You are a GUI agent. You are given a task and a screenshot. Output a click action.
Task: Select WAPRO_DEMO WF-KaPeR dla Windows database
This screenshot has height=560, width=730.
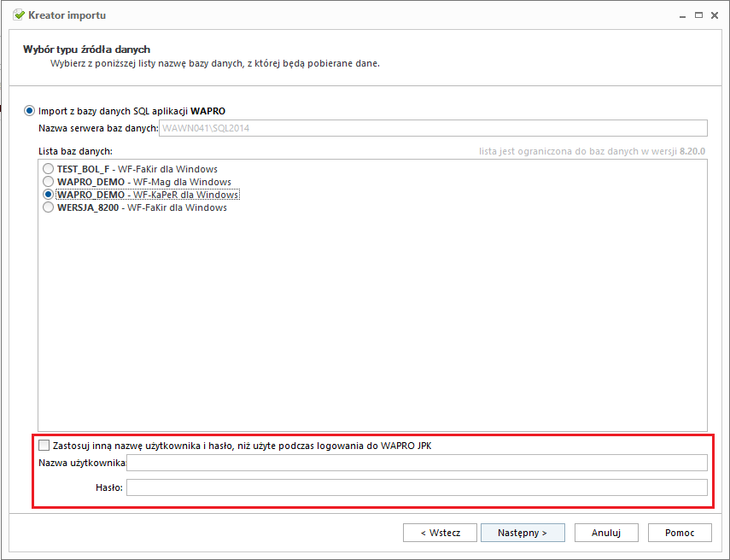pyautogui.click(x=48, y=194)
